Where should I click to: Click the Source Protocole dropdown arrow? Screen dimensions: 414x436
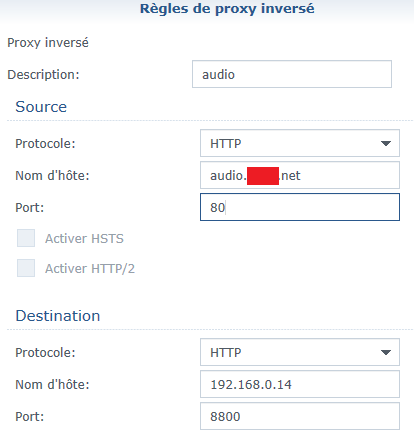point(386,143)
